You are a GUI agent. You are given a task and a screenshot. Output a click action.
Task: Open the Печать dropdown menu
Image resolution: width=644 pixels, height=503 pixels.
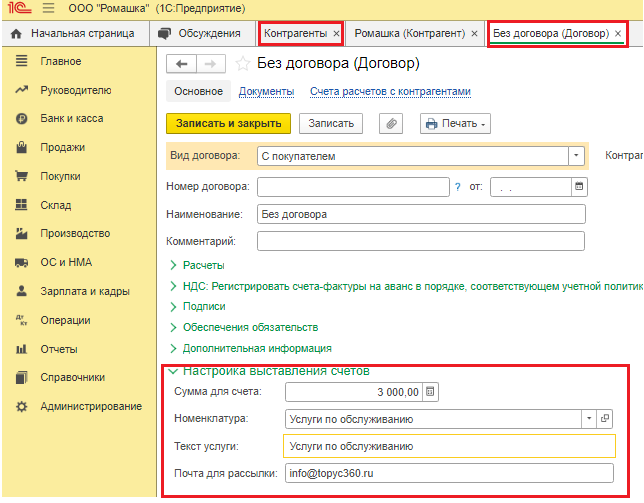(x=455, y=123)
